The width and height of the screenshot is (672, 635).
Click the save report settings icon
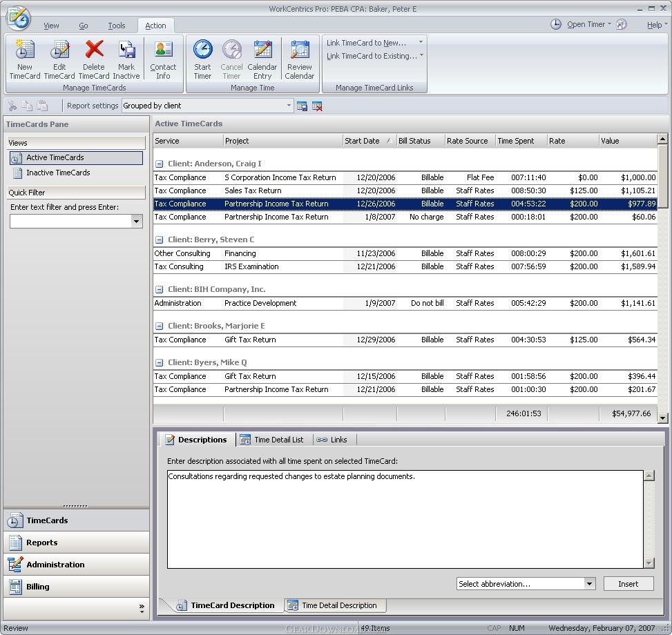(x=302, y=106)
